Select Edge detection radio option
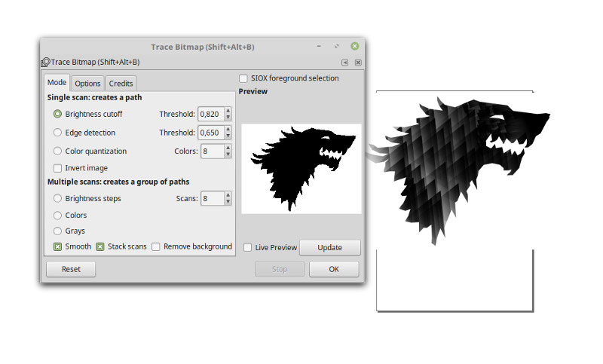 [57, 132]
